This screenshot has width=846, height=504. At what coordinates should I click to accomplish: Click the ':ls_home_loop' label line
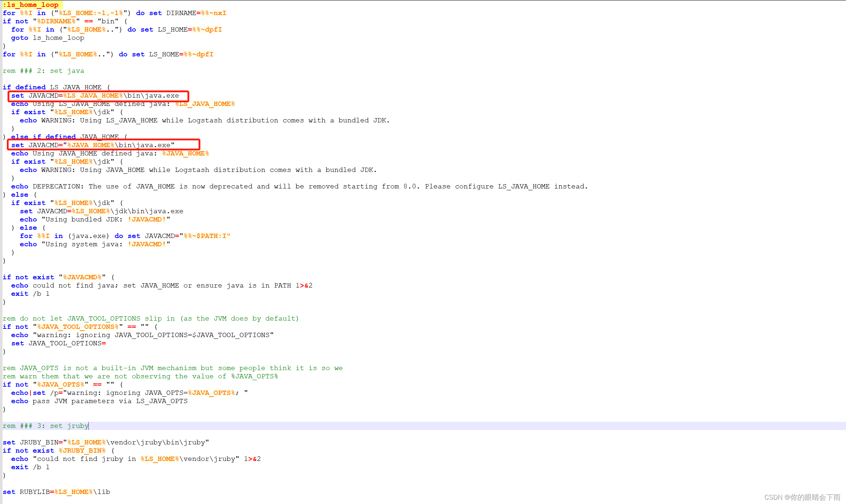pyautogui.click(x=31, y=5)
